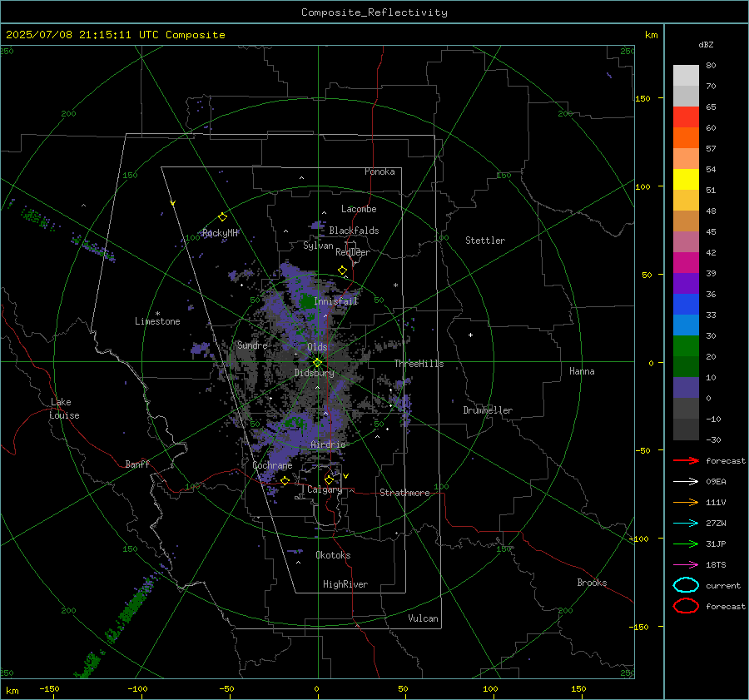Click the yellow diamond marker above RockyMH
Image resolution: width=749 pixels, height=700 pixels.
tap(222, 217)
